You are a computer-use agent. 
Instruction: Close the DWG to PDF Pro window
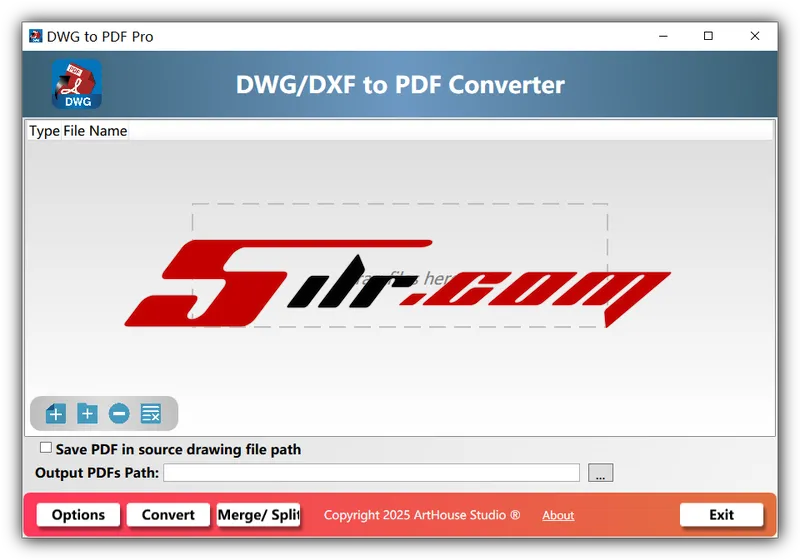coord(755,36)
